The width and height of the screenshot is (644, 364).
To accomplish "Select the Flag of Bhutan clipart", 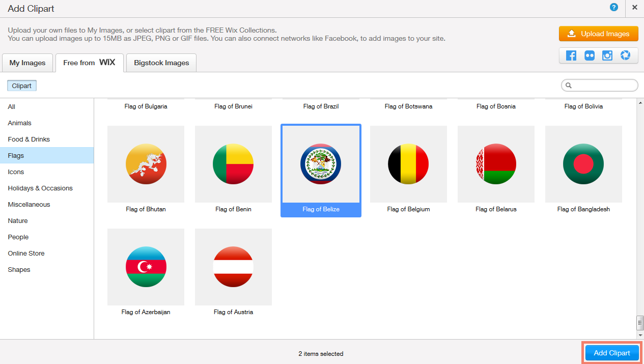I will click(146, 164).
